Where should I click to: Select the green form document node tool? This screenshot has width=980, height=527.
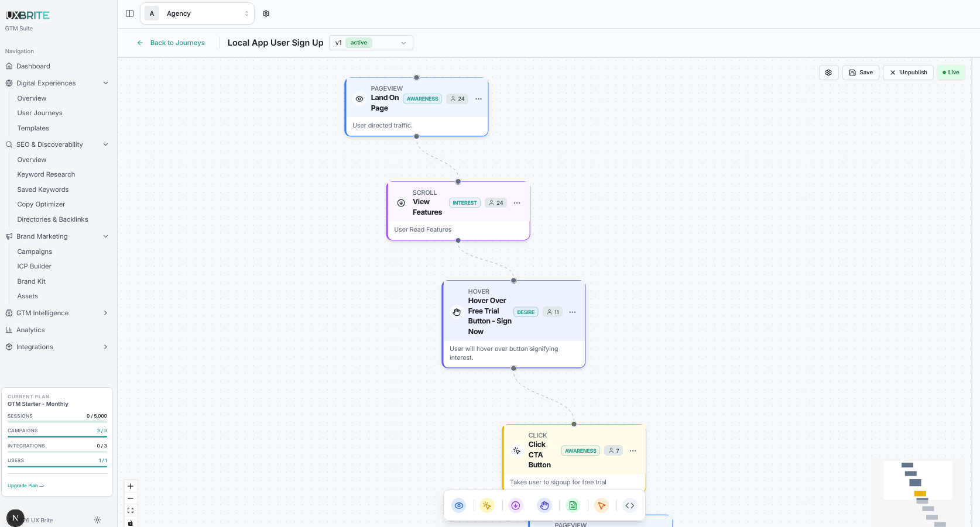click(x=573, y=505)
